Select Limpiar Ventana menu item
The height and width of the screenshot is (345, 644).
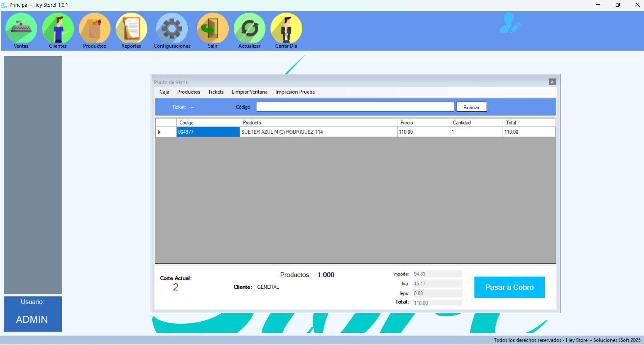click(249, 92)
